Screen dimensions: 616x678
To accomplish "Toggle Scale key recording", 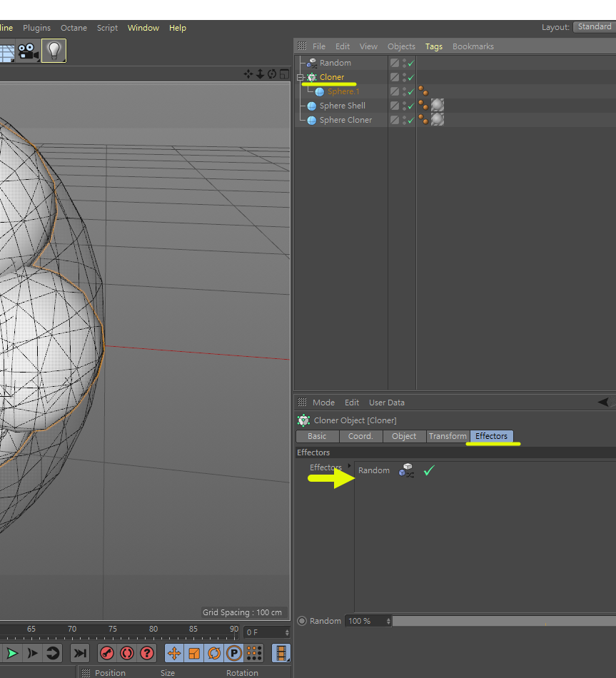I will point(194,653).
